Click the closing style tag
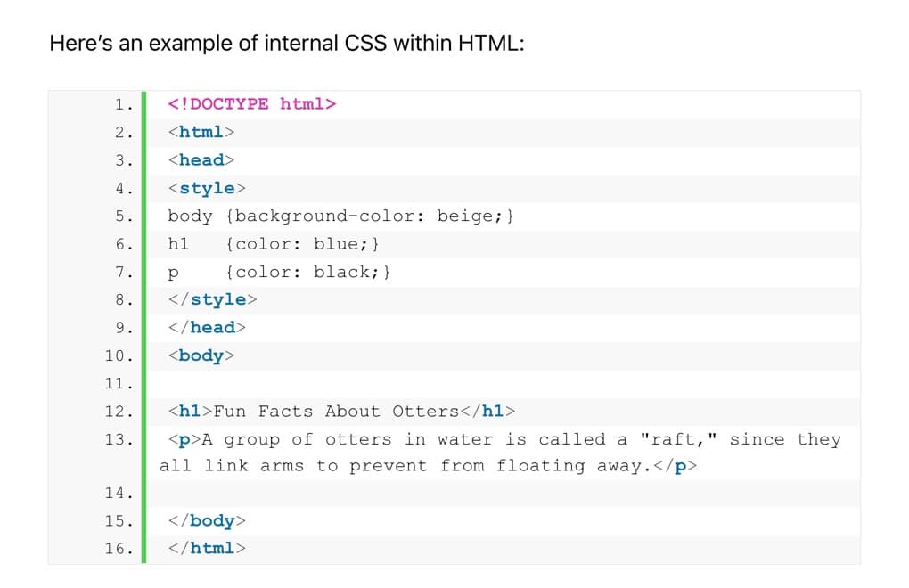 pos(212,299)
